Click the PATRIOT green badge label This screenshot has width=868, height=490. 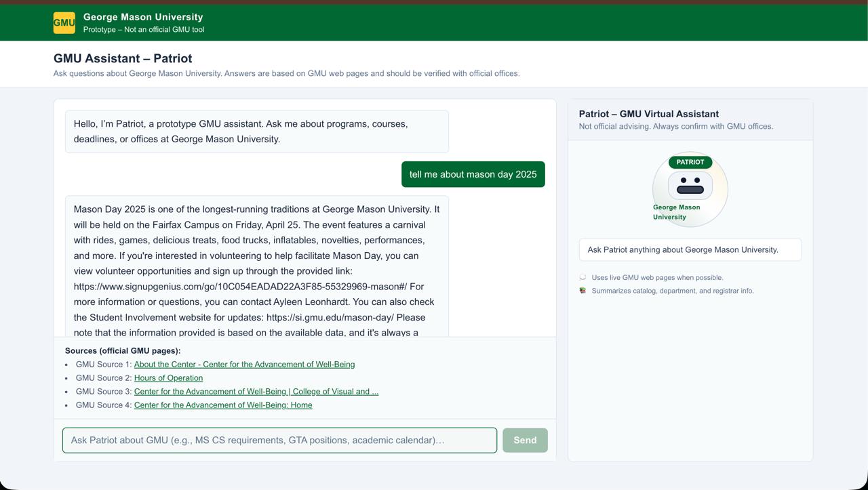click(x=690, y=162)
